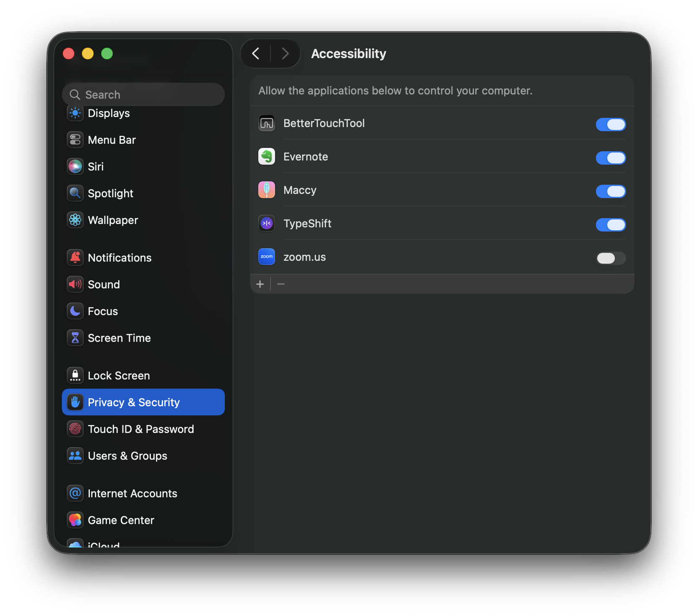This screenshot has width=698, height=616.
Task: Select Game Center in the sidebar
Action: click(x=143, y=520)
